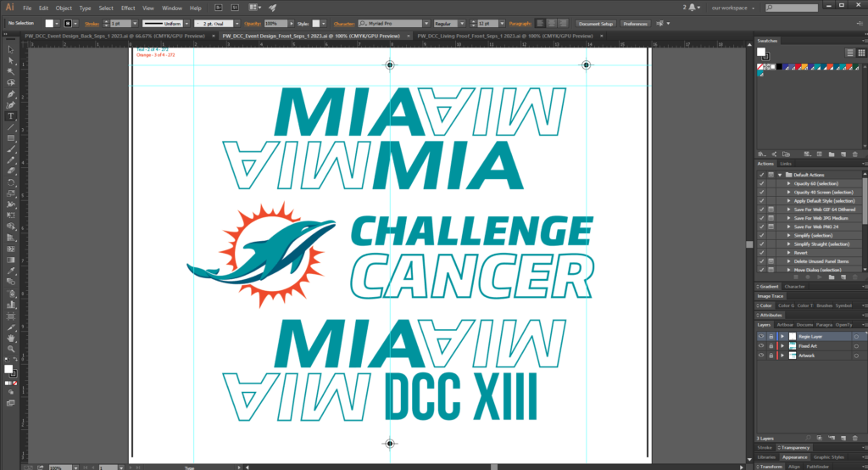Toggle visibility of Fixed Art layer
The image size is (868, 470).
761,346
